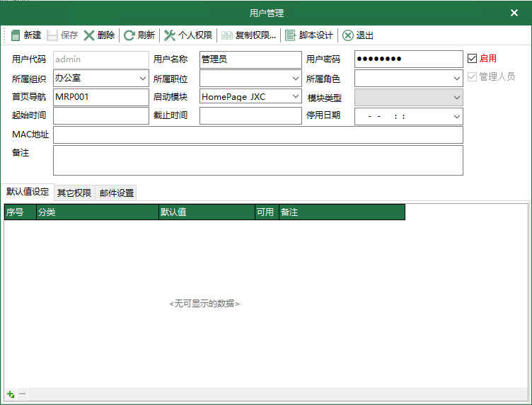The image size is (532, 405).
Task: Click the 退出 (Exit) toolbar icon
Action: 348,35
